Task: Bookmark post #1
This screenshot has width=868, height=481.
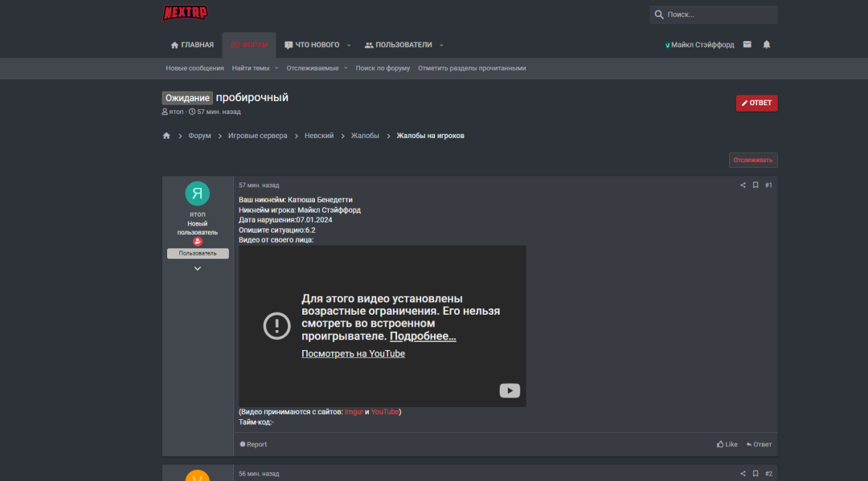Action: (x=755, y=185)
